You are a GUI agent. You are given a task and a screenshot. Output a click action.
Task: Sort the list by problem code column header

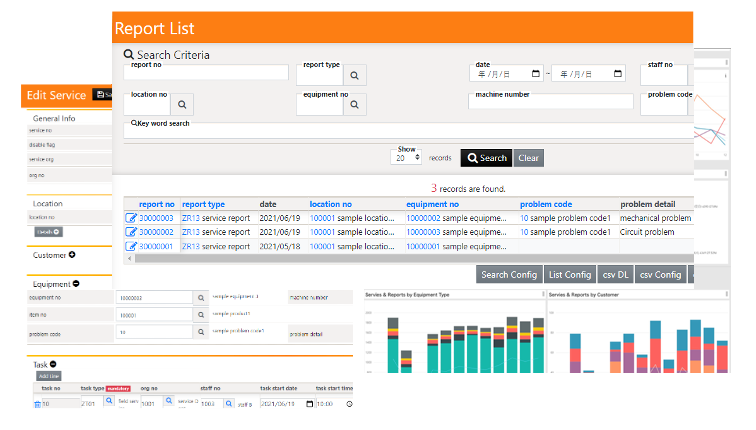546,204
